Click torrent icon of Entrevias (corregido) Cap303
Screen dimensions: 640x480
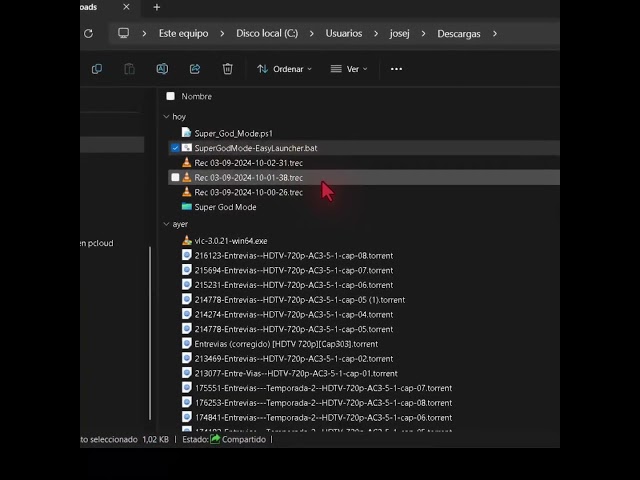pyautogui.click(x=187, y=343)
